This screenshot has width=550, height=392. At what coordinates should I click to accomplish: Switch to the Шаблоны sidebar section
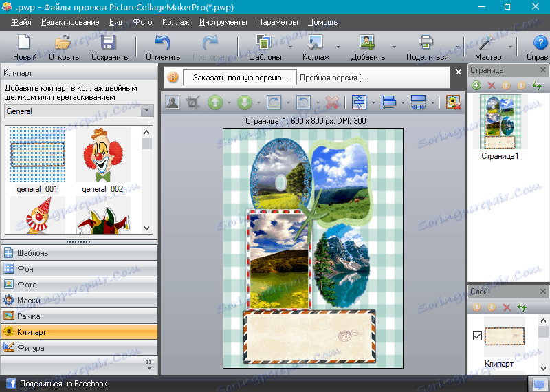point(79,252)
